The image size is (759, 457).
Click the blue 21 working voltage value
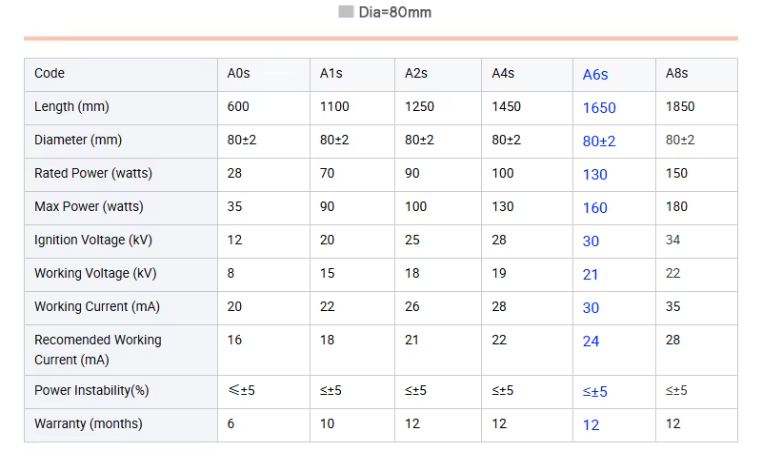(591, 274)
